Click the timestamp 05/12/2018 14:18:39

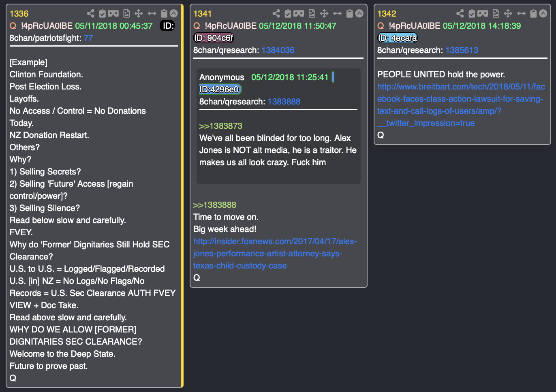pyautogui.click(x=482, y=26)
